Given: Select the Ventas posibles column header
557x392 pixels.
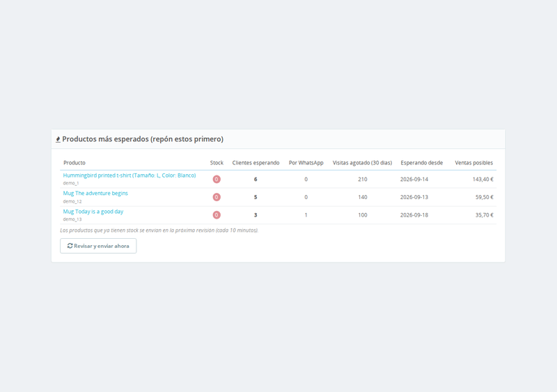Looking at the screenshot, I should (x=474, y=163).
